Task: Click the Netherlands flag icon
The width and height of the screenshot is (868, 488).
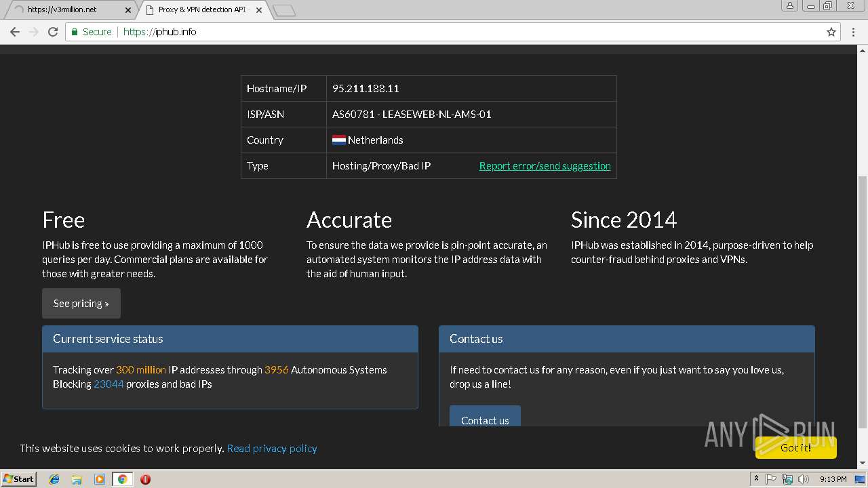Action: coord(339,140)
